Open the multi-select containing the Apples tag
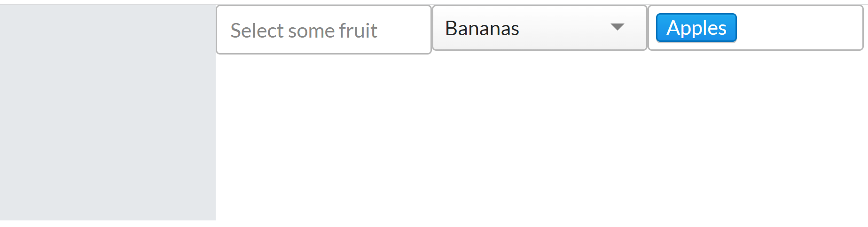Viewport: 868px width, 227px height. click(799, 28)
